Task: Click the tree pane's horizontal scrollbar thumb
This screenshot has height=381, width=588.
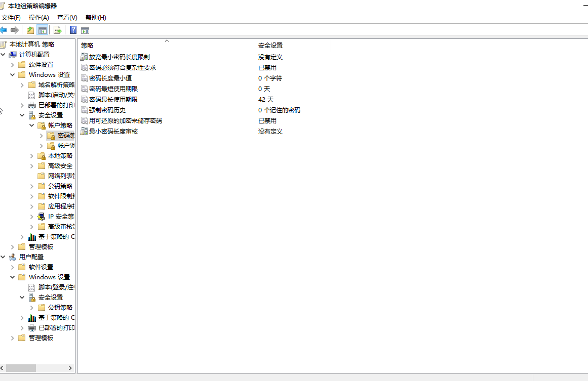Action: click(x=21, y=368)
